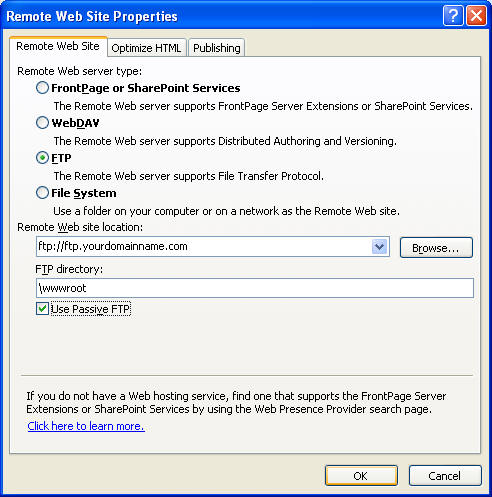492x497 pixels.
Task: Click inside the FTP directory field
Action: coord(255,288)
